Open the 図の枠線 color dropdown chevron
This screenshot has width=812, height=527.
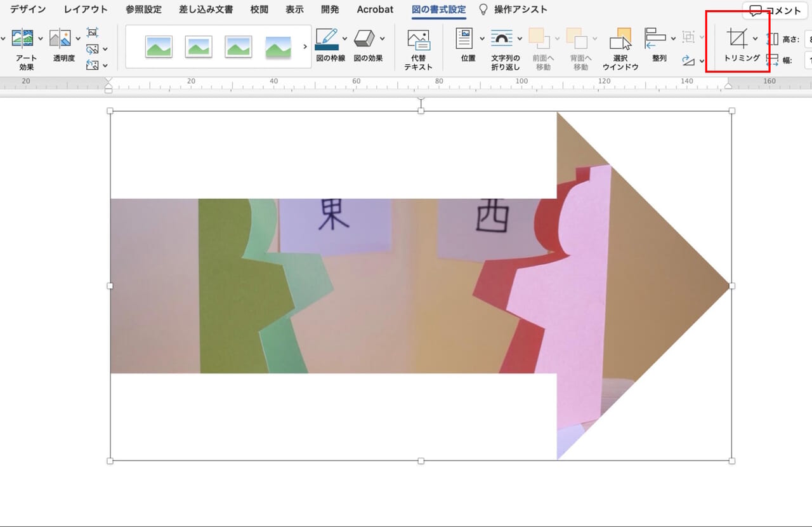[345, 39]
